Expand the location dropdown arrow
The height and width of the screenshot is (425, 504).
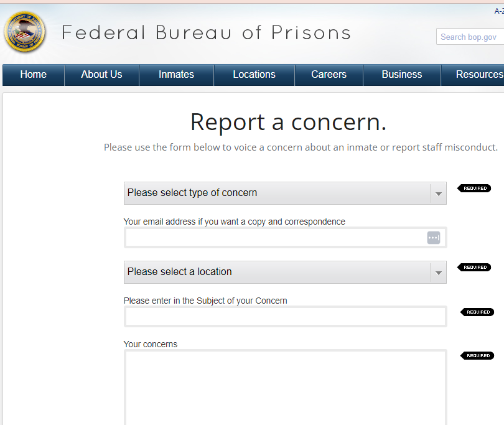(439, 273)
